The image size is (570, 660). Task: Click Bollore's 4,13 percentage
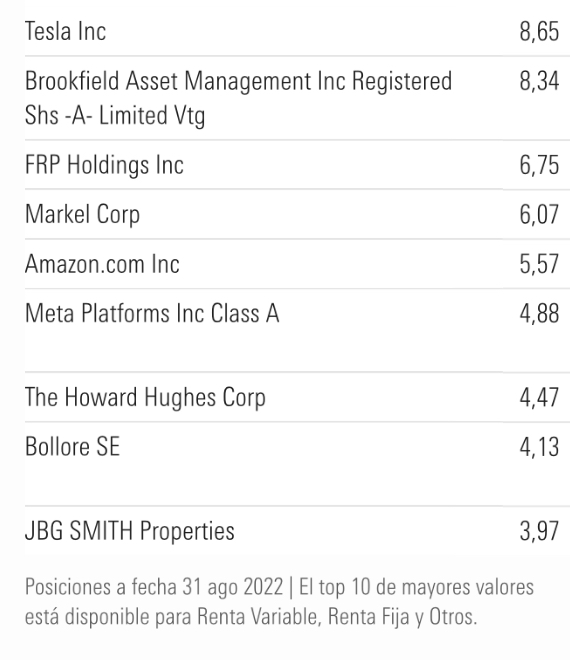(x=539, y=447)
